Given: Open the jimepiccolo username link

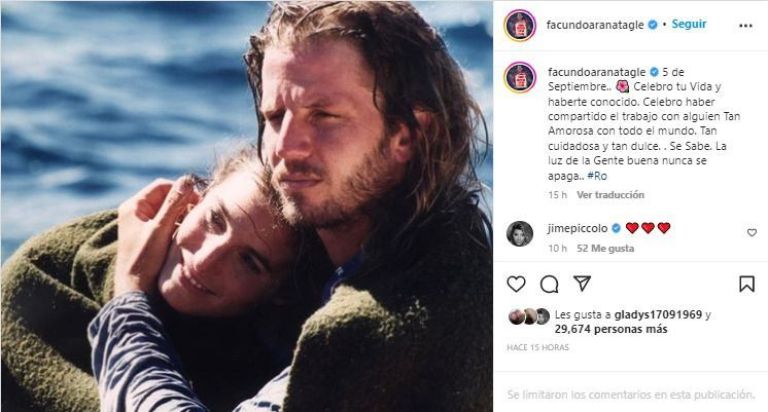Looking at the screenshot, I should (x=578, y=228).
